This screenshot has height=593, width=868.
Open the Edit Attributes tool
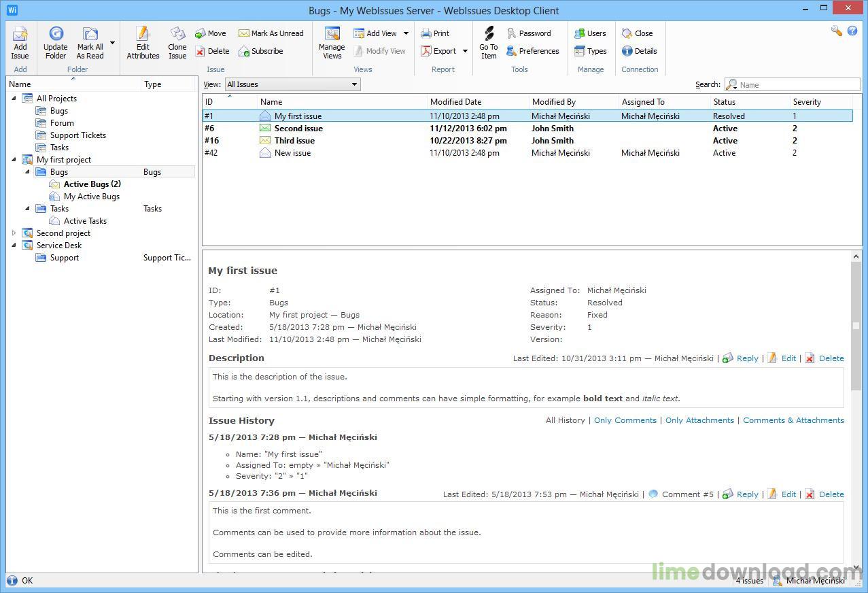[143, 43]
